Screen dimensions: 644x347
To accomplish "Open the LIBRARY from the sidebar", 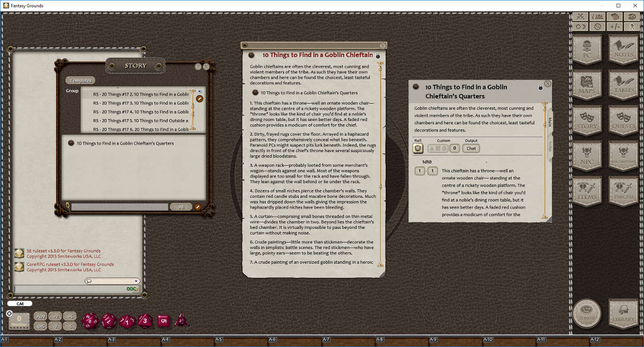I will [623, 314].
